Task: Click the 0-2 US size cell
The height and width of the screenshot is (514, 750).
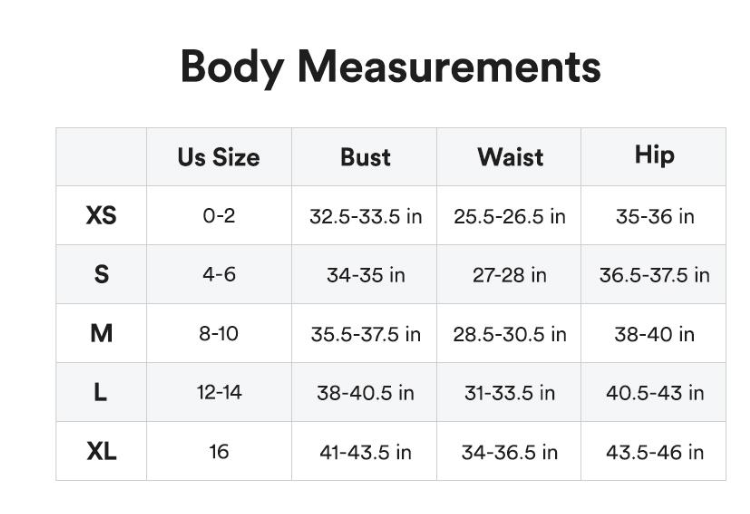Action: coord(219,216)
